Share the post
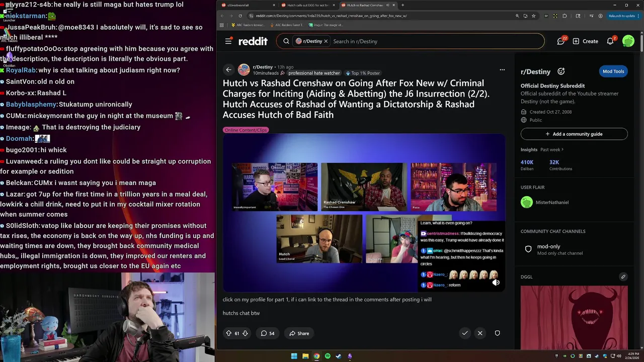This screenshot has width=644, height=362. tap(299, 333)
